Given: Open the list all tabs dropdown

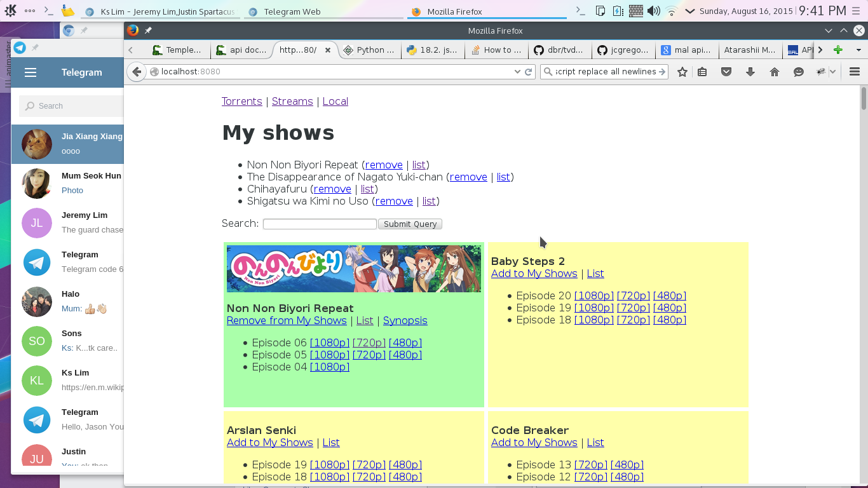Looking at the screenshot, I should click(x=858, y=50).
